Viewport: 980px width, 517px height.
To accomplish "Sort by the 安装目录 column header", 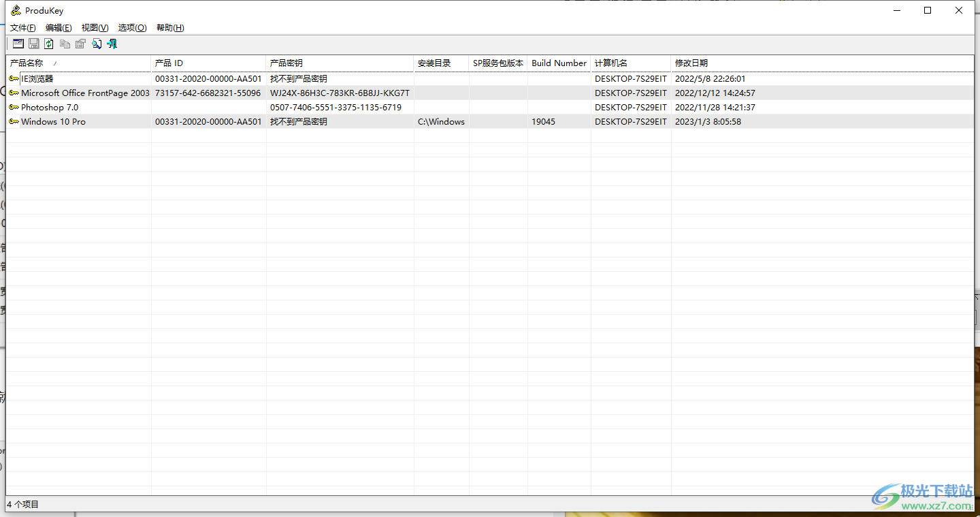I will (x=441, y=63).
